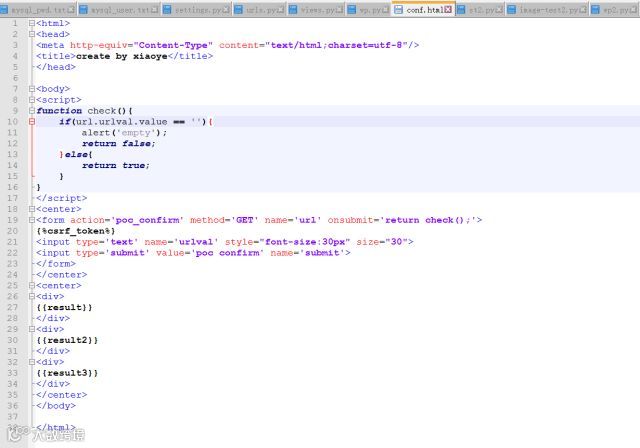This screenshot has width=640, height=448.
Task: Switch to the mysql_pwd.txt tab
Action: click(x=38, y=9)
